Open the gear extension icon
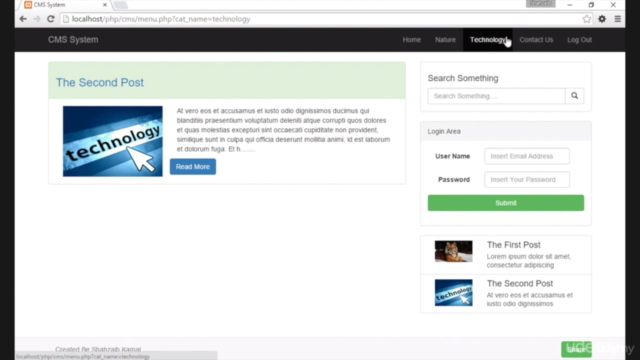 pyautogui.click(x=602, y=19)
